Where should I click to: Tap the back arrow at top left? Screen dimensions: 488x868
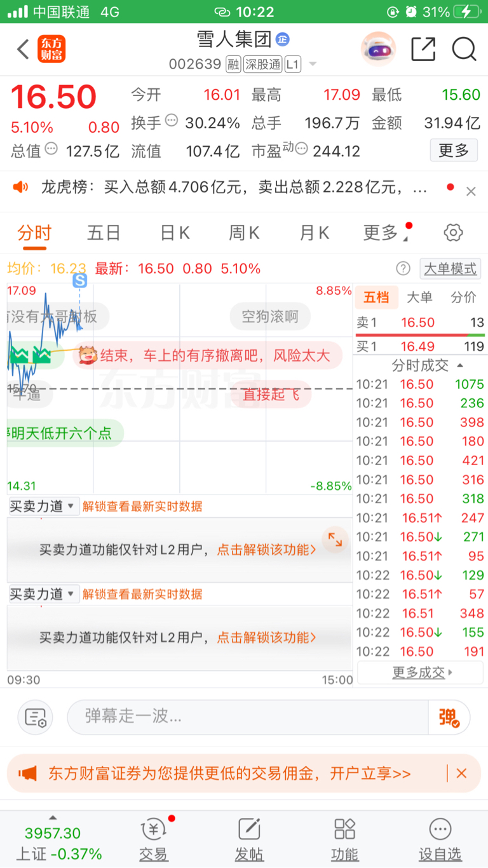[x=23, y=49]
